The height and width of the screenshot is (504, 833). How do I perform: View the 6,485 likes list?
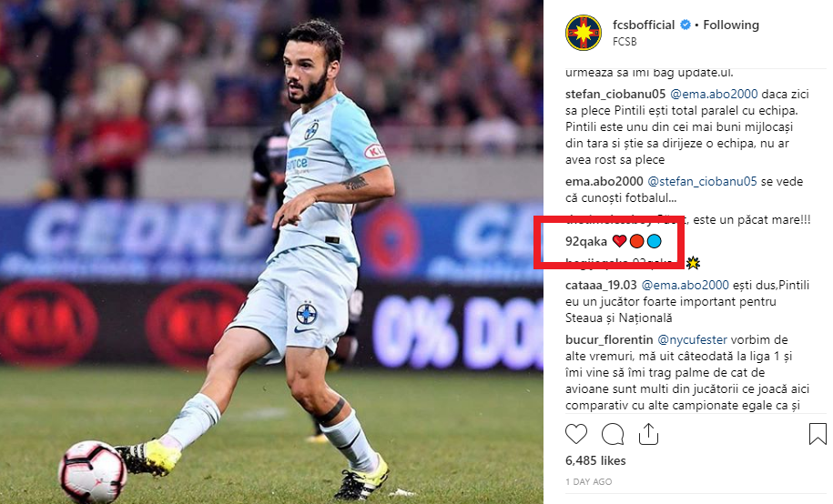point(595,460)
